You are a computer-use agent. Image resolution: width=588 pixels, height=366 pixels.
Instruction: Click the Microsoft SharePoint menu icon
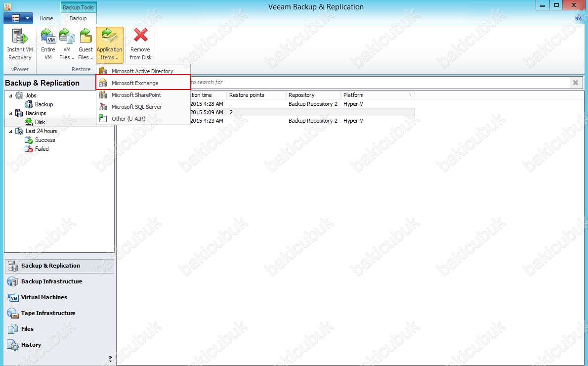pos(103,95)
